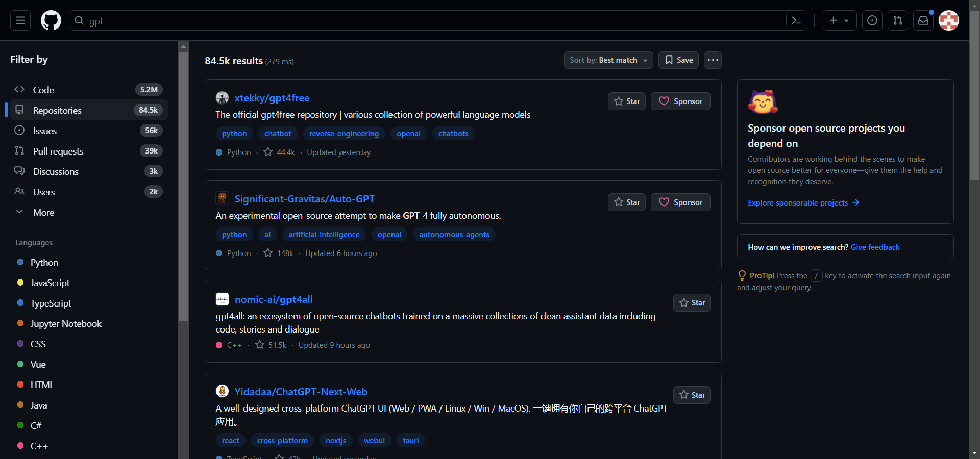Image resolution: width=980 pixels, height=459 pixels.
Task: Sponsor the Auto-GPT repository
Action: [680, 202]
